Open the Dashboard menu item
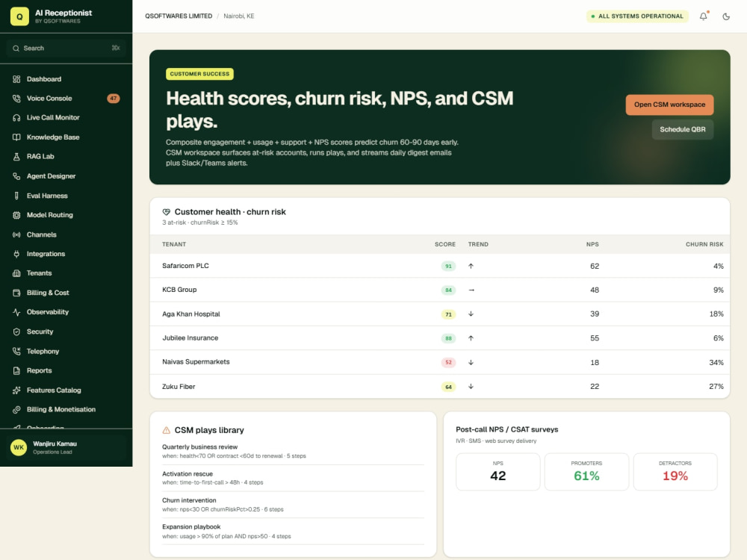Viewport: 747px width, 560px height. point(66,79)
